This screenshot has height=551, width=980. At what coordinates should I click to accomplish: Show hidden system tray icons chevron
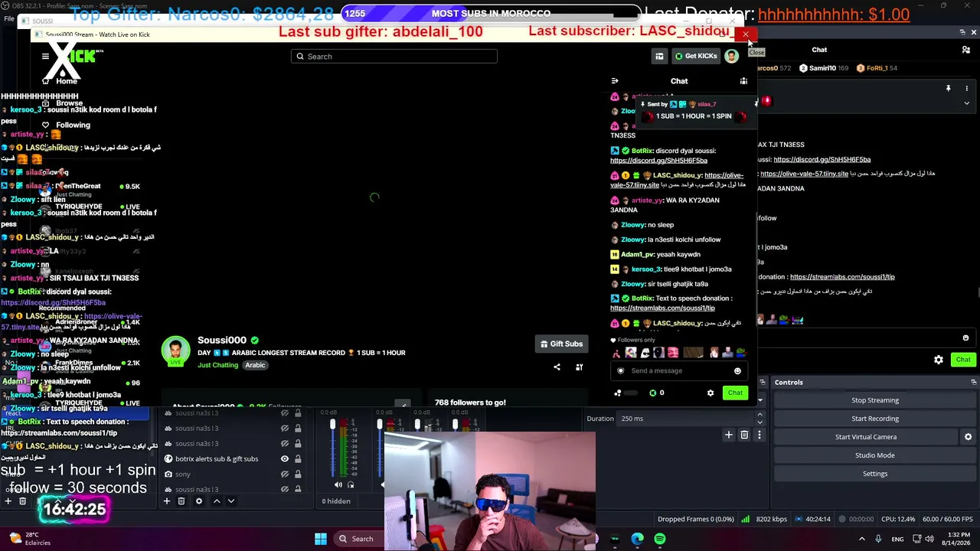pos(861,539)
